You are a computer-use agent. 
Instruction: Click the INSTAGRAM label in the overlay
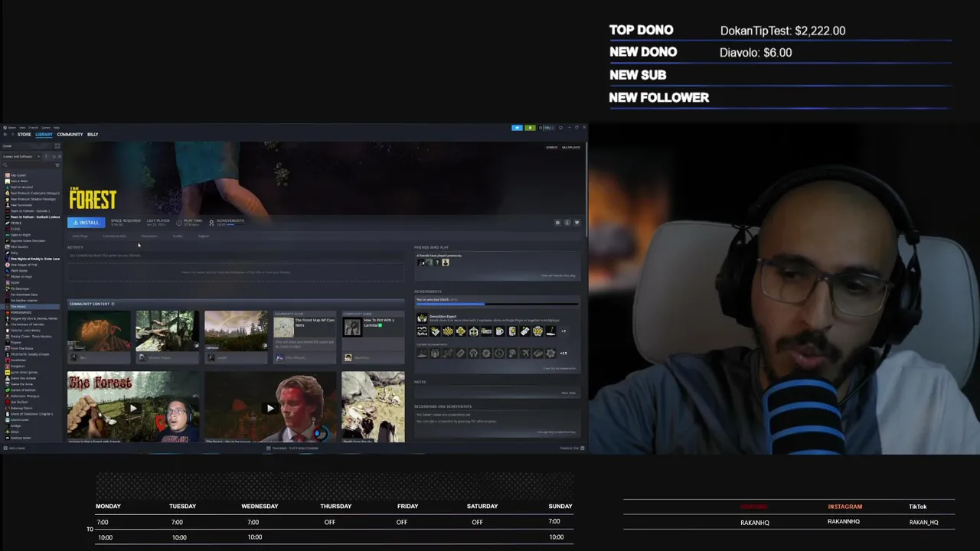point(844,507)
